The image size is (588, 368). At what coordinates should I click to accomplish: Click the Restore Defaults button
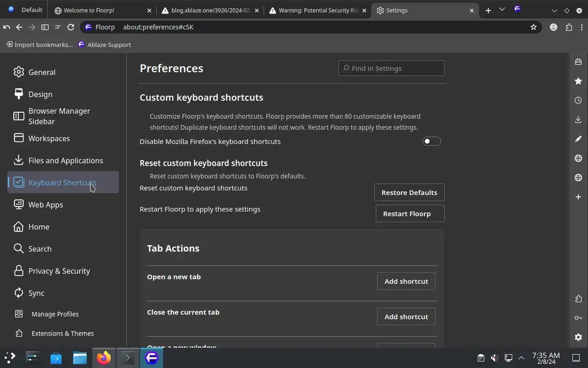tap(409, 192)
